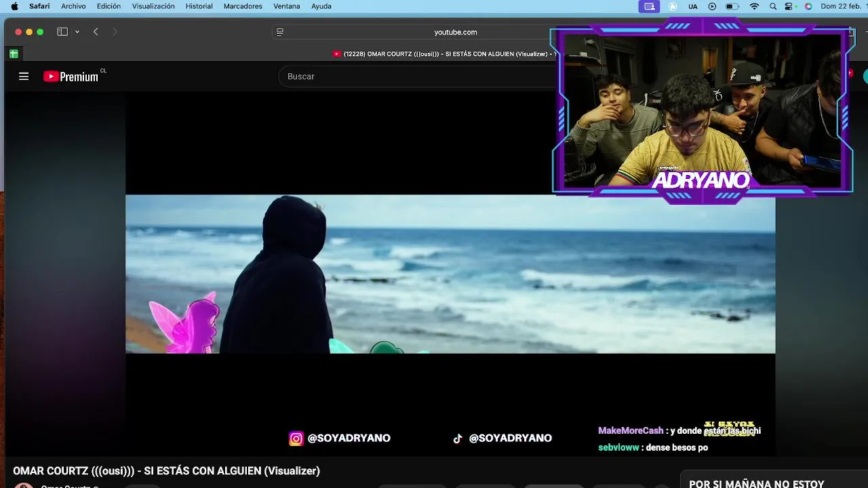Expand tab group dropdown arrow
This screenshot has width=868, height=488.
tap(77, 32)
